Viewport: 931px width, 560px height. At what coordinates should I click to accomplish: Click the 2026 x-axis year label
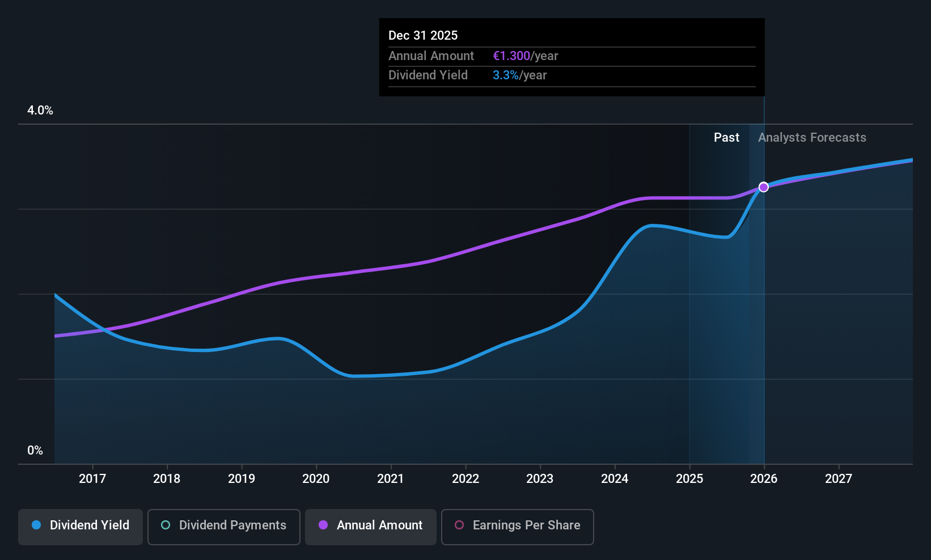(x=764, y=479)
